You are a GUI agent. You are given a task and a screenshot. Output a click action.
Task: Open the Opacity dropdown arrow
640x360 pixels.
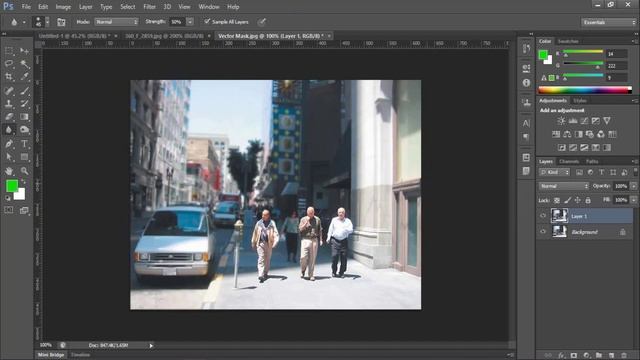[x=634, y=186]
